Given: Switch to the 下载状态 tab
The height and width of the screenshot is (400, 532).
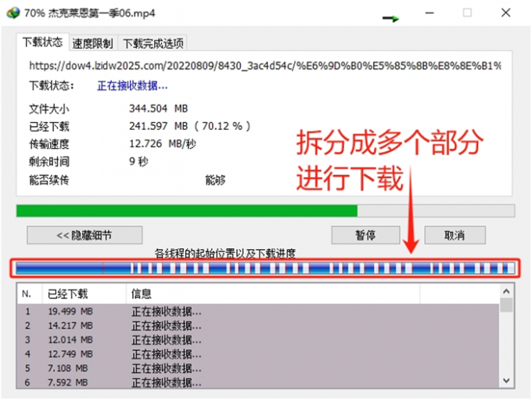Looking at the screenshot, I should [x=43, y=42].
